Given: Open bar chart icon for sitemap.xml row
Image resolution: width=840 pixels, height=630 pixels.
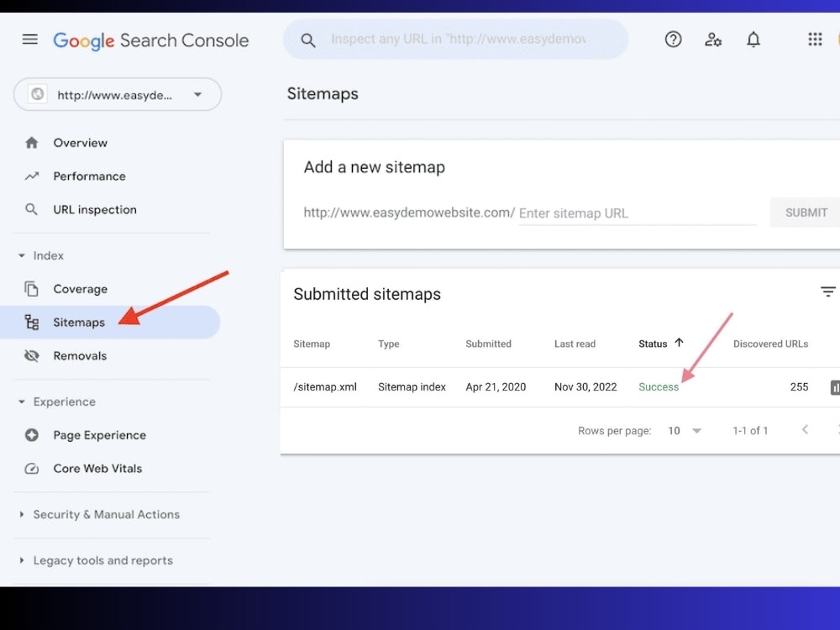Looking at the screenshot, I should pyautogui.click(x=835, y=387).
